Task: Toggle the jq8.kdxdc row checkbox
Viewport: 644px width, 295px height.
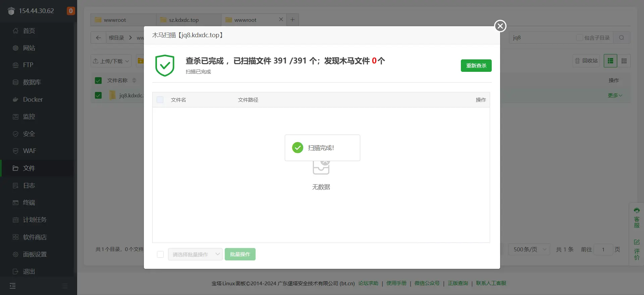Action: [x=98, y=95]
